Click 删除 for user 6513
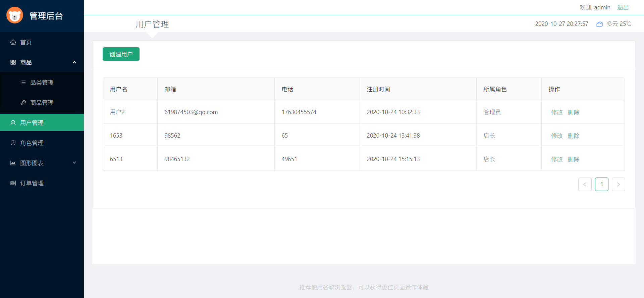644x298 pixels. [x=574, y=159]
